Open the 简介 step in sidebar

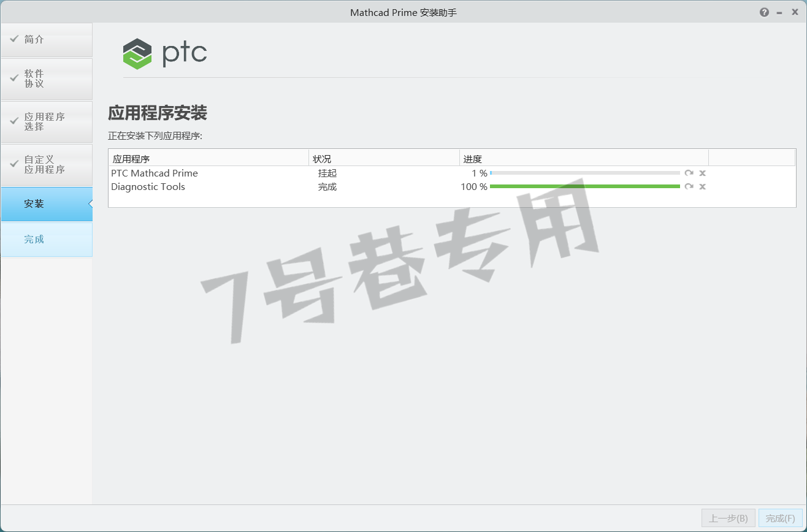point(47,40)
